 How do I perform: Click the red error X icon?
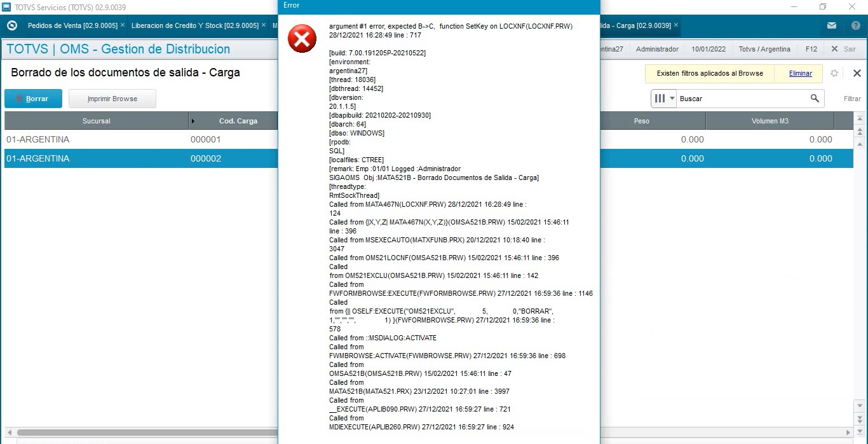point(302,39)
